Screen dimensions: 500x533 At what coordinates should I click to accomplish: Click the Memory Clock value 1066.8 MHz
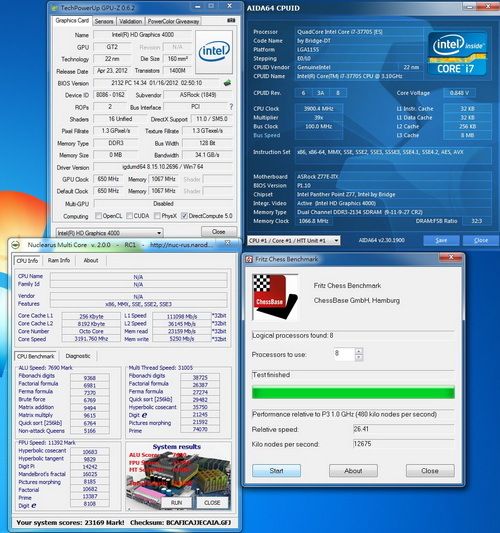[314, 221]
